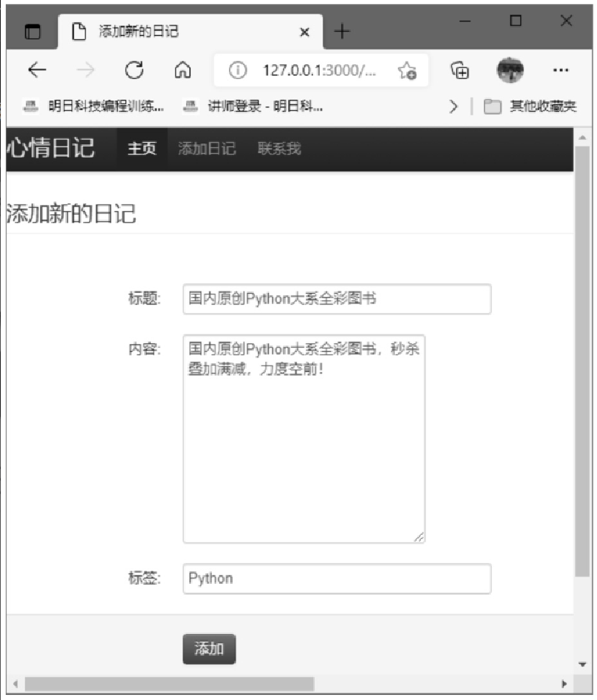Open the 添加日记 nav item
This screenshot has width=597, height=700.
click(x=207, y=149)
